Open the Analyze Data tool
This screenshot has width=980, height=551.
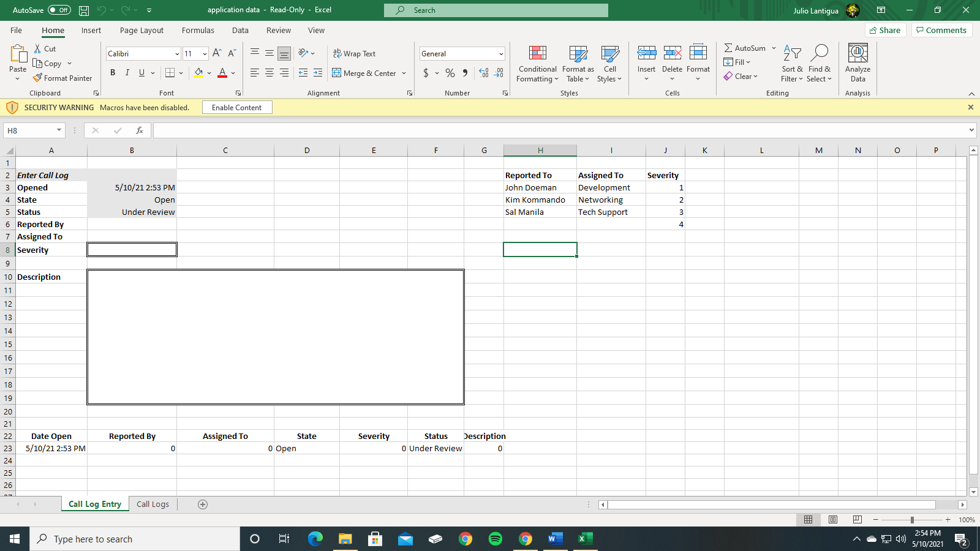click(x=857, y=63)
